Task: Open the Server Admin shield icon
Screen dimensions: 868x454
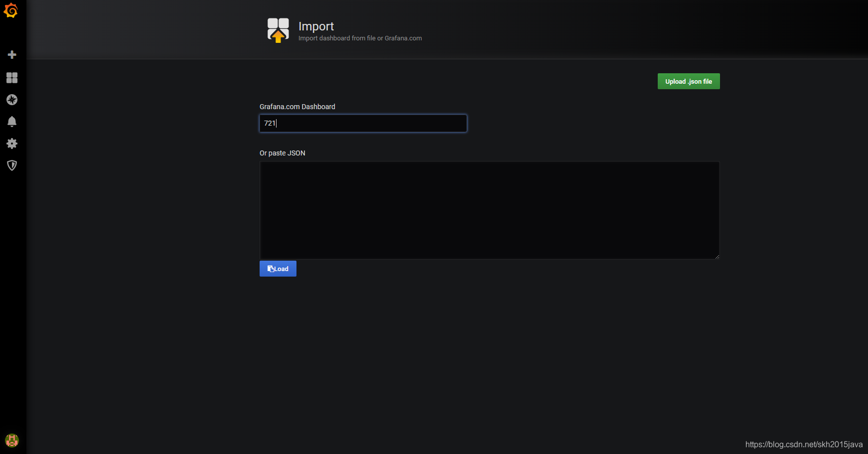Action: pos(12,165)
